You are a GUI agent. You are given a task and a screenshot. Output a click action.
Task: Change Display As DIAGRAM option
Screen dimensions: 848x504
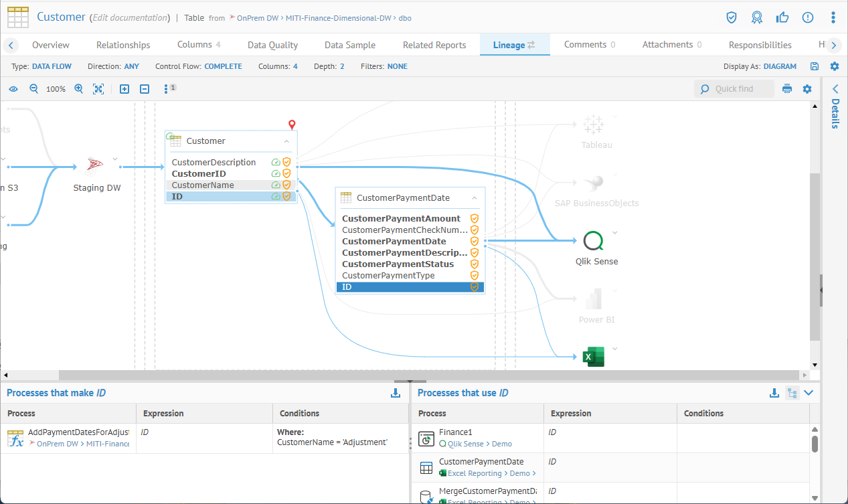tap(780, 66)
